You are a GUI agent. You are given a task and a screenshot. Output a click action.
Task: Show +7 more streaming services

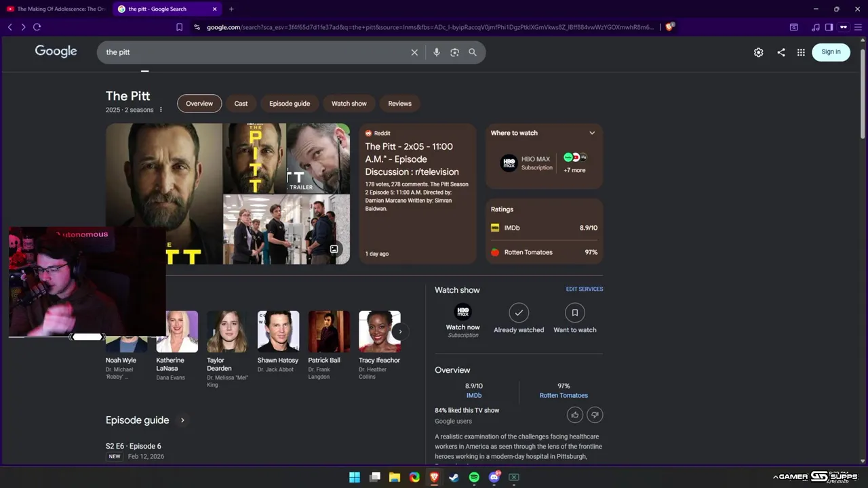point(574,163)
